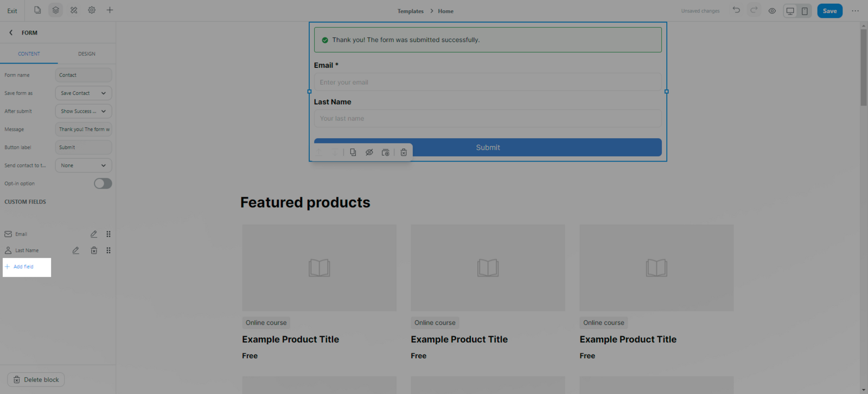Screen dimensions: 868x394
Task: Open the settings gear in top toolbar
Action: 92,10
